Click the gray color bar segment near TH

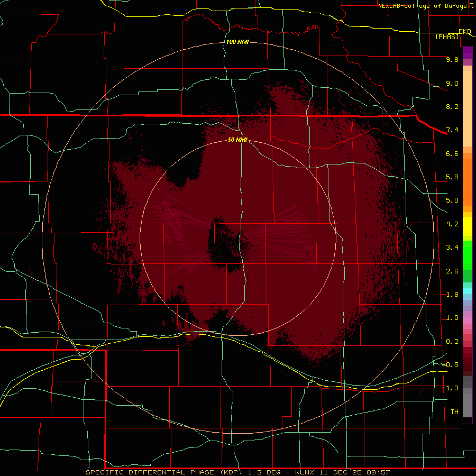467,405
